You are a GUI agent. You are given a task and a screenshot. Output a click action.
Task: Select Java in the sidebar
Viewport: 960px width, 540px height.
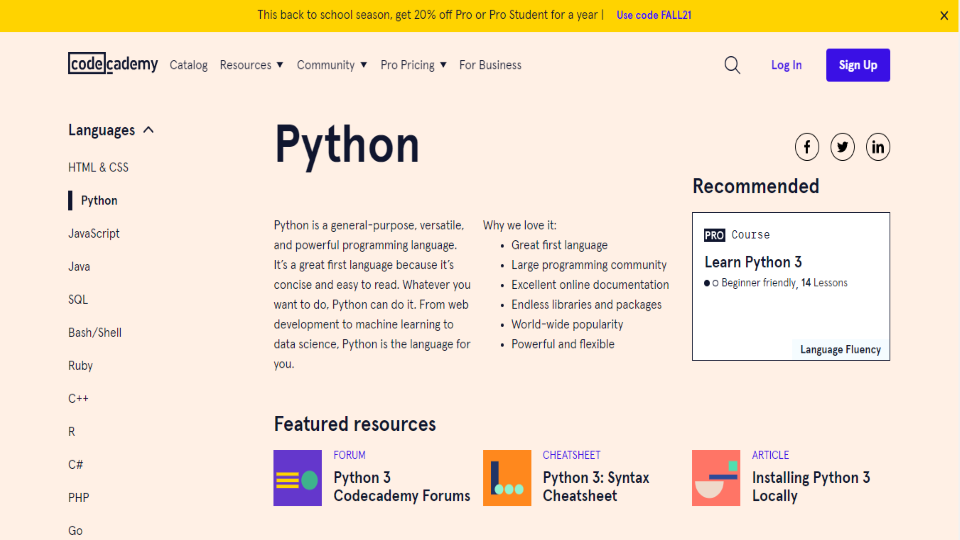[x=79, y=266]
